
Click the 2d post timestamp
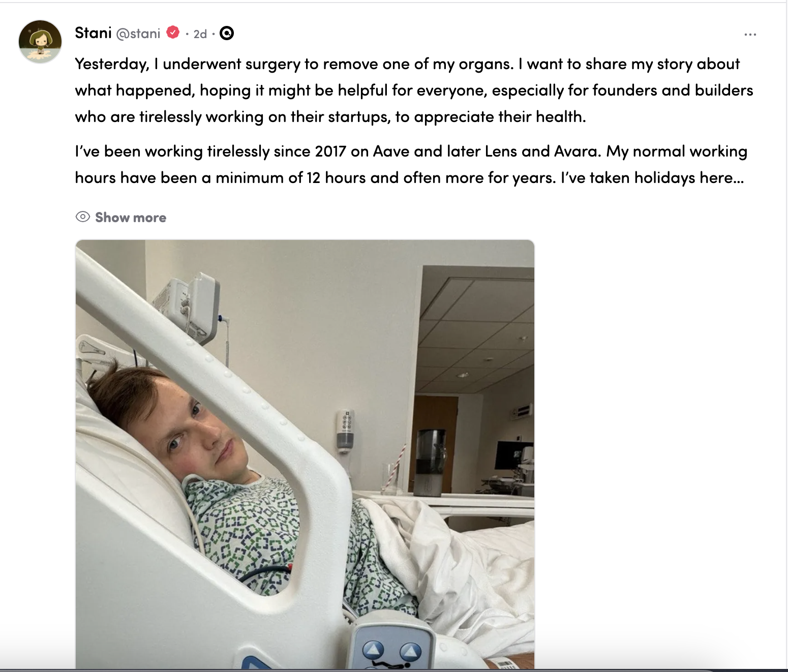point(200,34)
